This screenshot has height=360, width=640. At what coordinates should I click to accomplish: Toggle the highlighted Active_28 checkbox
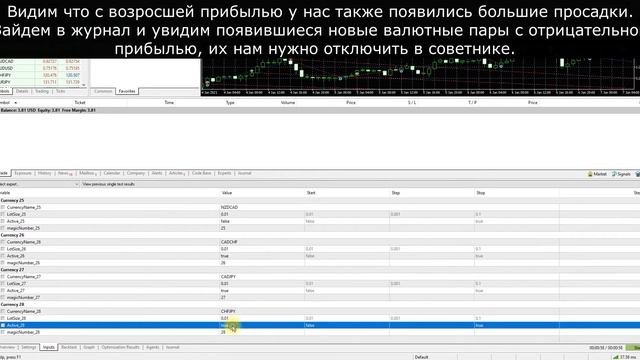pos(3,325)
